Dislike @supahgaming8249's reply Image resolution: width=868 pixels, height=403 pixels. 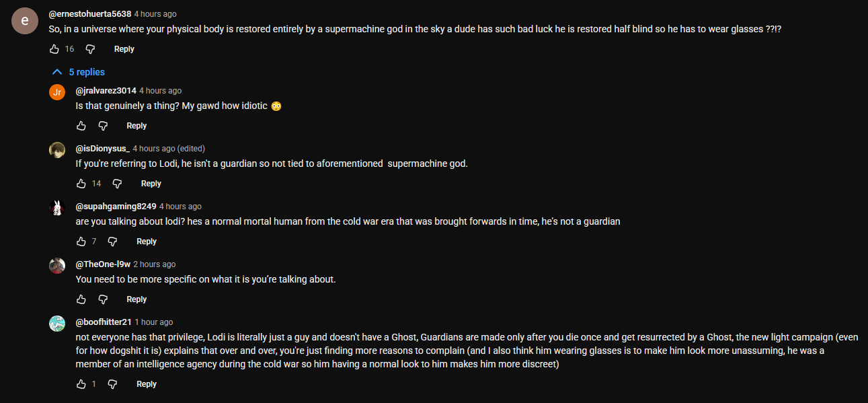click(x=113, y=242)
